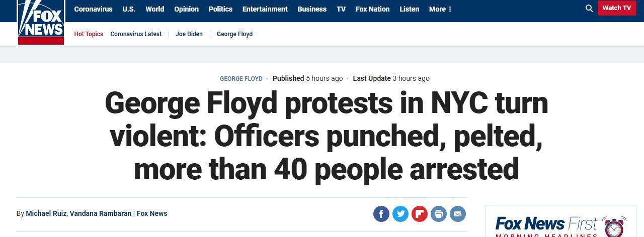Image resolution: width=644 pixels, height=237 pixels.
Task: Select Entertainment in the top navigation
Action: (x=265, y=9)
